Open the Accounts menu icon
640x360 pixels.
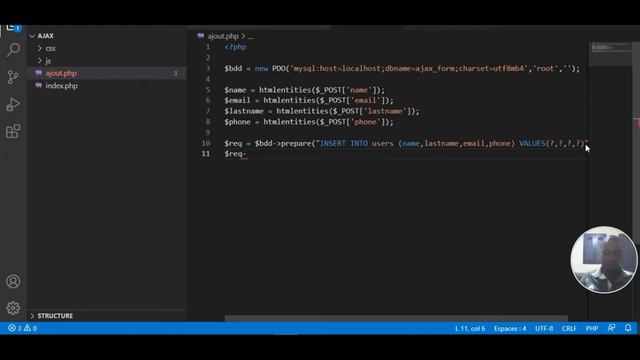[13, 281]
